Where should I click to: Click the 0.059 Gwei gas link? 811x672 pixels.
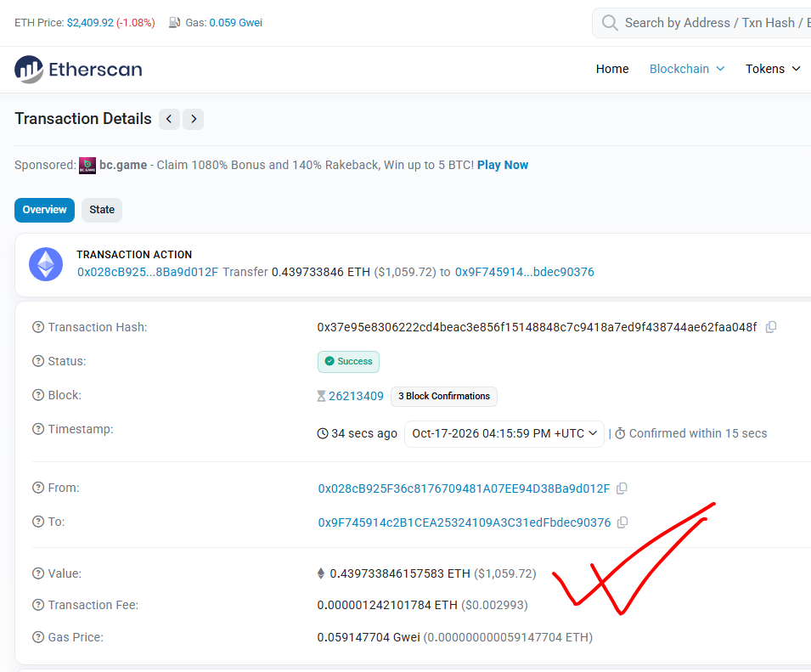(236, 23)
